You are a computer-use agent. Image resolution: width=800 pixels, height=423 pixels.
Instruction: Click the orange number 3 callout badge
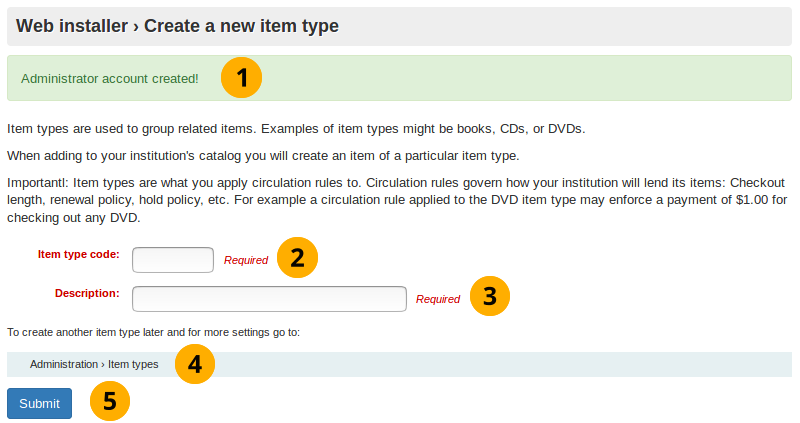pyautogui.click(x=489, y=297)
